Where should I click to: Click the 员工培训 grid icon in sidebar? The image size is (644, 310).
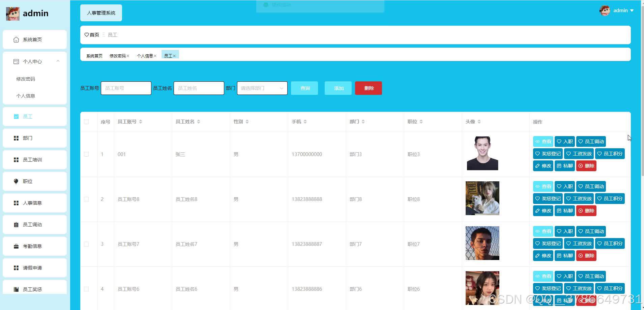(16, 160)
